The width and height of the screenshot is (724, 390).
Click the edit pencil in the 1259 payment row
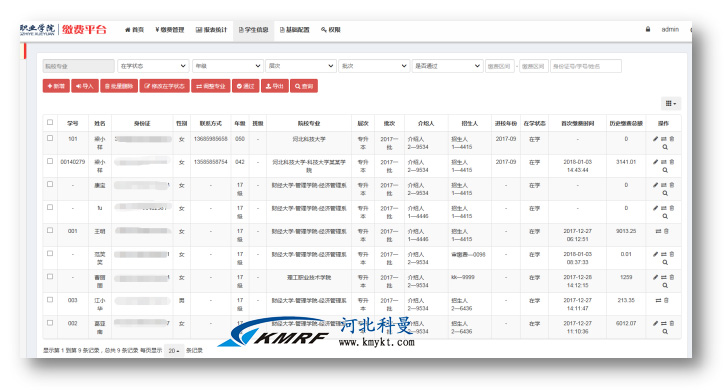(x=655, y=277)
